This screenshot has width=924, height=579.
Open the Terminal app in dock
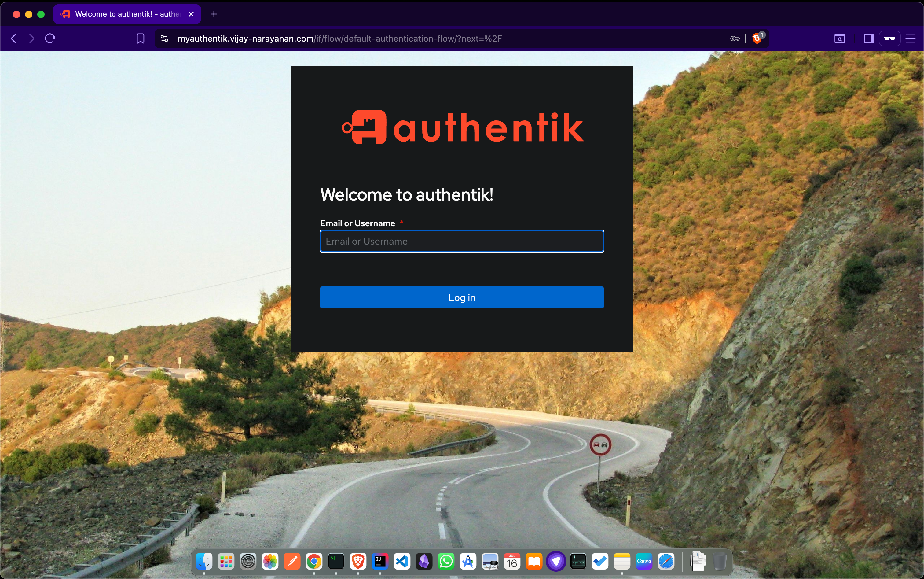[336, 561]
